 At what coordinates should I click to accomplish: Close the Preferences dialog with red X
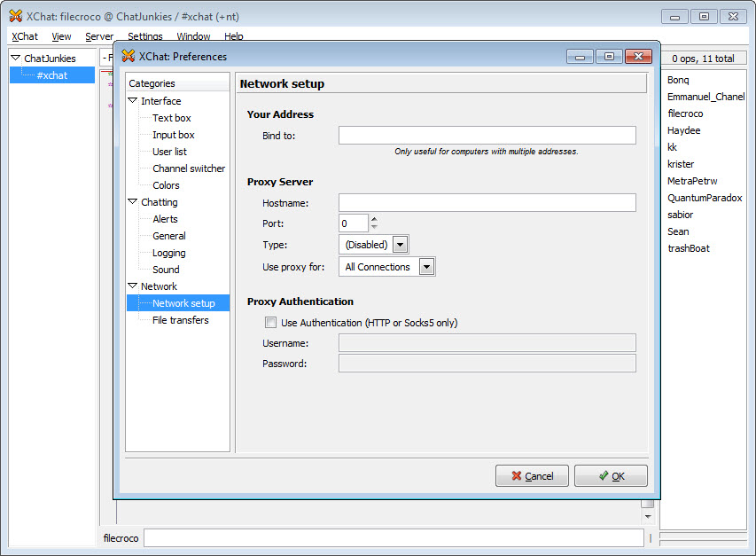click(x=638, y=57)
